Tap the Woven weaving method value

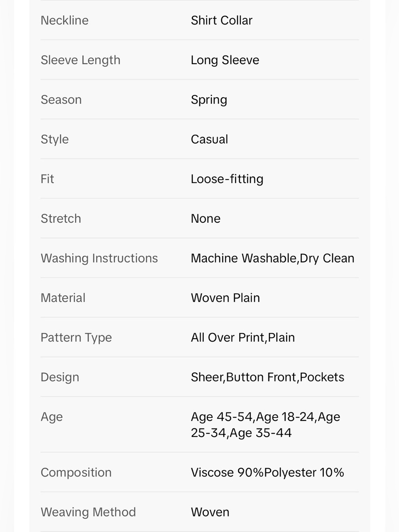[210, 512]
